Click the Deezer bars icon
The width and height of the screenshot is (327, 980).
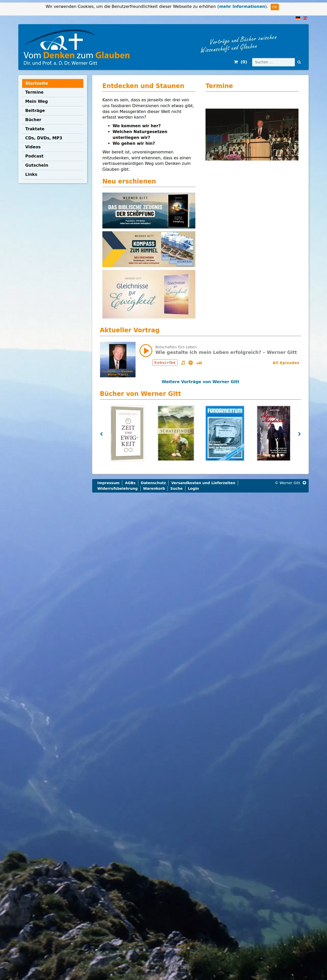(x=199, y=363)
